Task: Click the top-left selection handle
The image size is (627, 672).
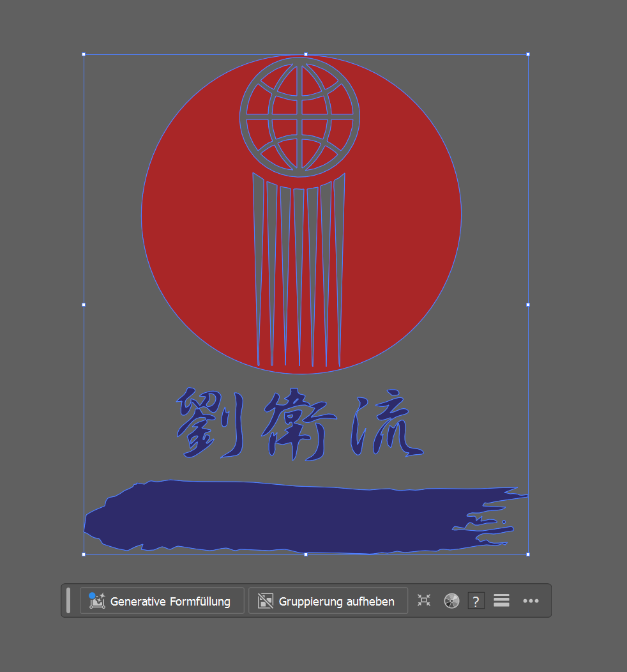Action: point(84,54)
